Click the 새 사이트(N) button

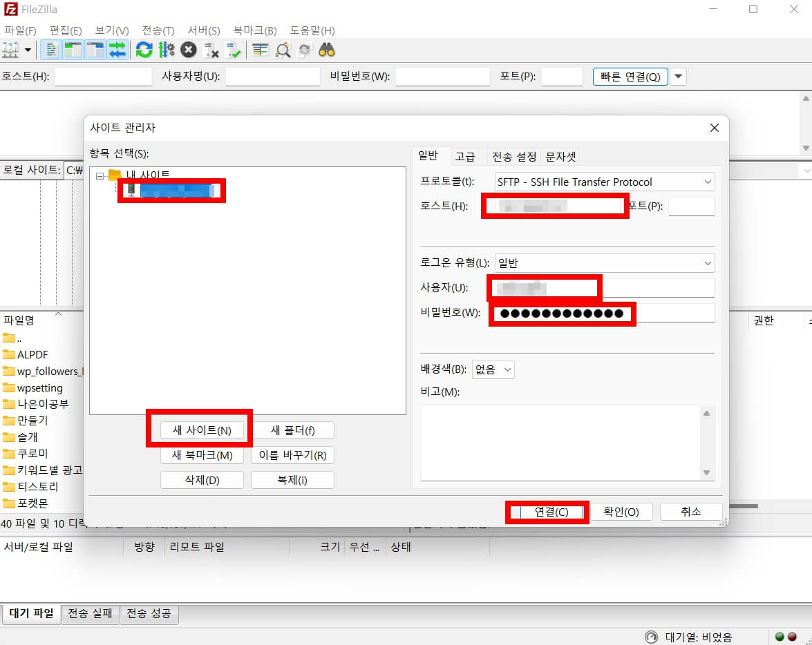pyautogui.click(x=202, y=430)
